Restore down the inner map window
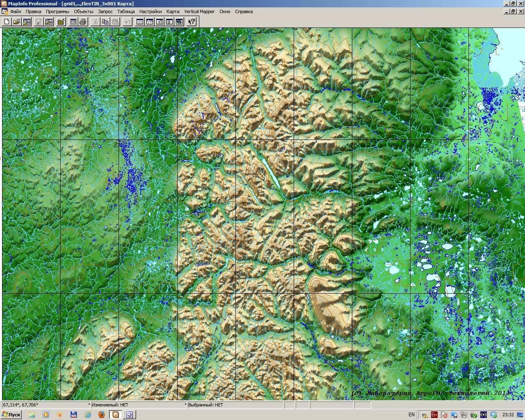Image resolution: width=525 pixels, height=420 pixels. (x=513, y=11)
